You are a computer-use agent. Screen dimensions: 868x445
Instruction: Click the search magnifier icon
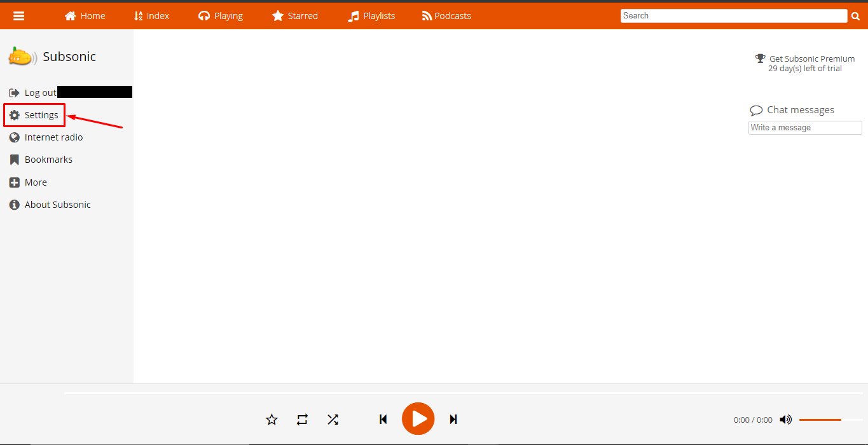point(855,17)
